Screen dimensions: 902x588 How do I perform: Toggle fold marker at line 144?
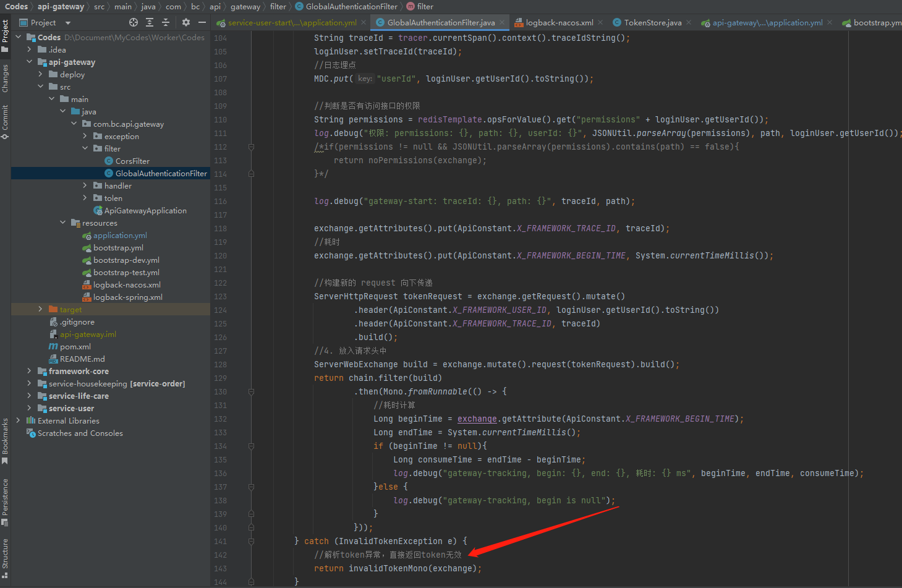251,582
